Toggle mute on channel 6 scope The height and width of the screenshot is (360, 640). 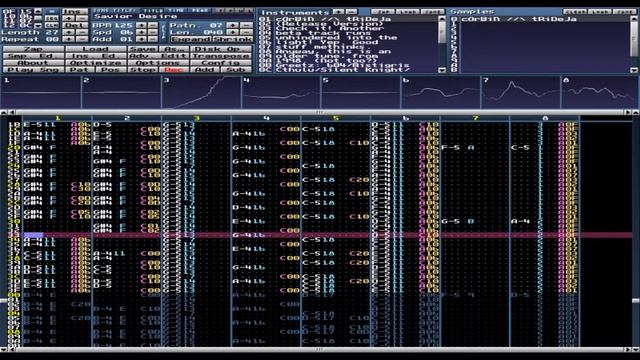(x=441, y=92)
